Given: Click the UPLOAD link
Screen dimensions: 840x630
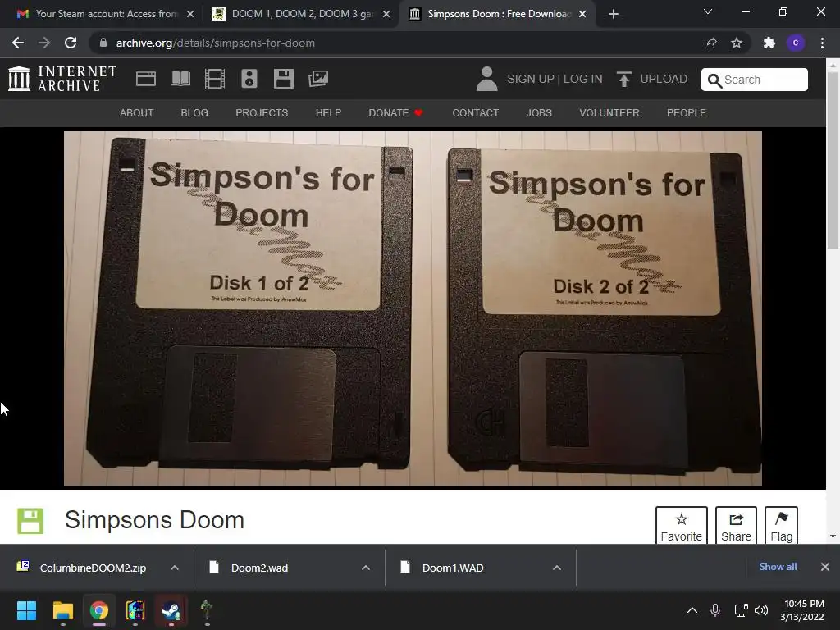Looking at the screenshot, I should tap(664, 79).
